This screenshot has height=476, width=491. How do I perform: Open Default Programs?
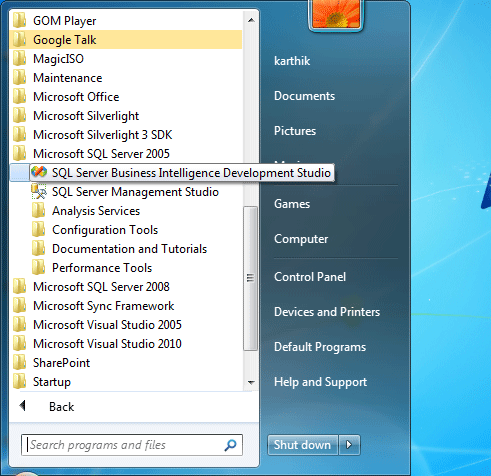320,347
